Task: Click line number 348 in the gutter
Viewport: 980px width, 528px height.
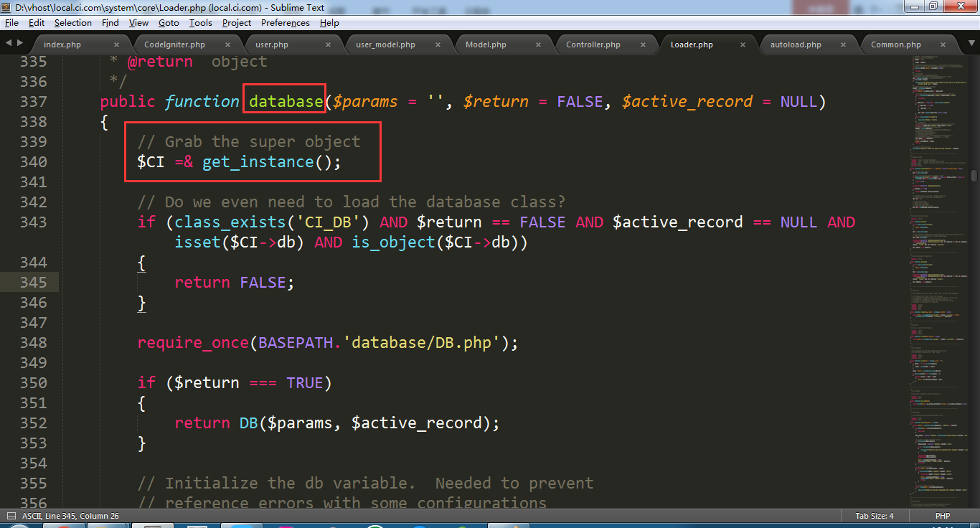Action: (33, 343)
